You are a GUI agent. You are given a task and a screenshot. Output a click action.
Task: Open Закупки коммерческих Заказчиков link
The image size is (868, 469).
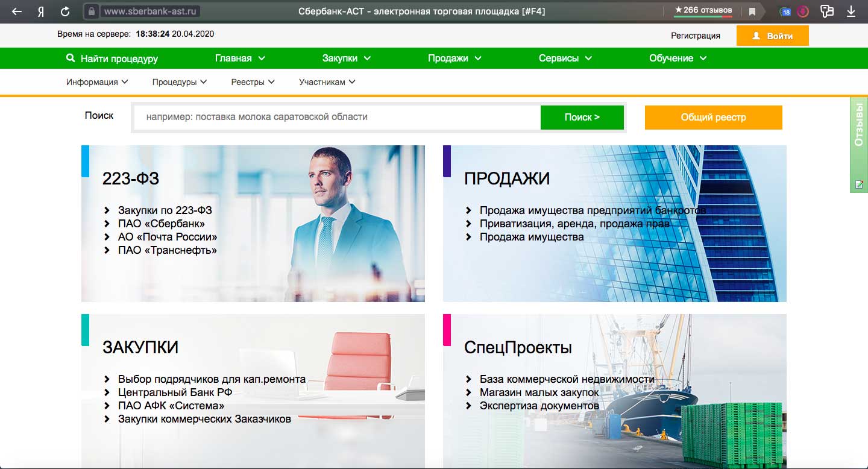(204, 419)
